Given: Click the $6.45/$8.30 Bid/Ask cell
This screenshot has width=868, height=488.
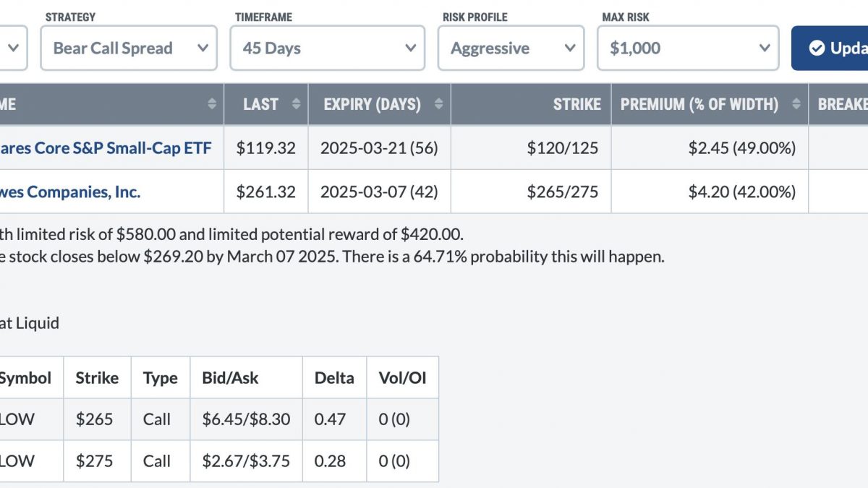Looking at the screenshot, I should click(246, 419).
